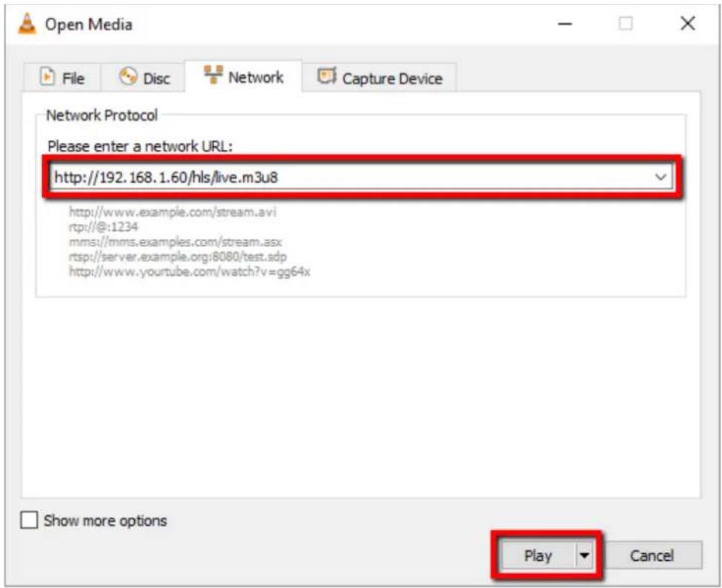Screen dimensions: 722x588
Task: Click the Cancel button
Action: click(651, 555)
